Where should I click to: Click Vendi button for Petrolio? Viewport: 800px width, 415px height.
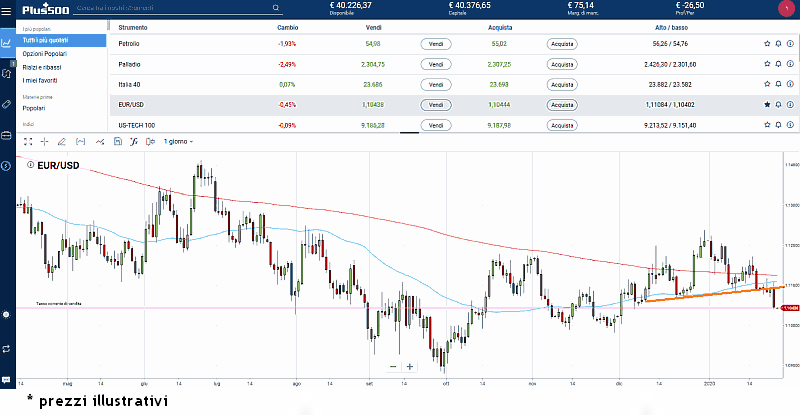coord(435,44)
